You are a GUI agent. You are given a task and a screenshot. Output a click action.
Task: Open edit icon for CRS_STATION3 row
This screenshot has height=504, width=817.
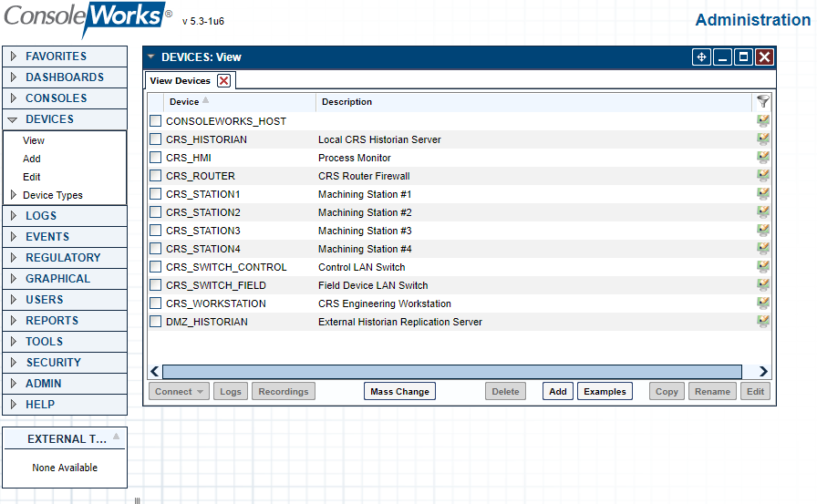[763, 231]
